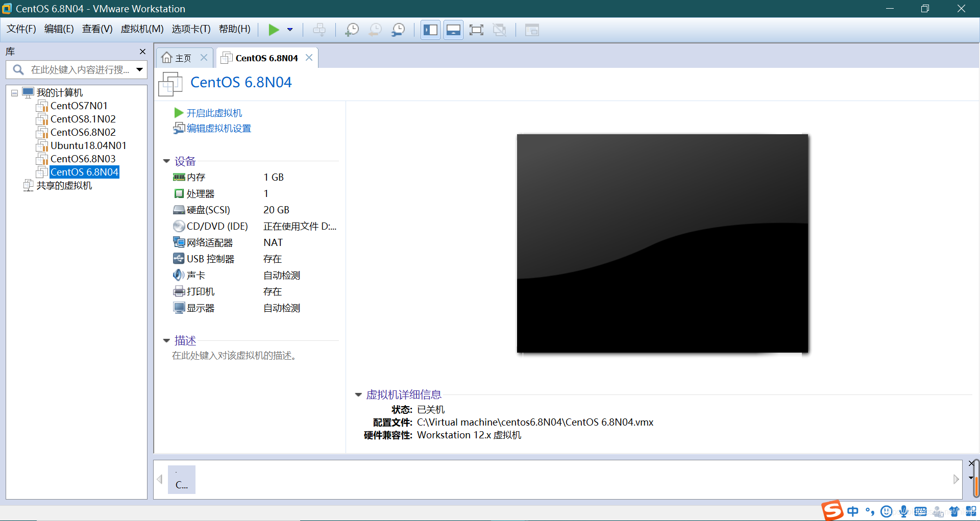Open the 文件(F) menu
The width and height of the screenshot is (980, 521).
point(21,29)
